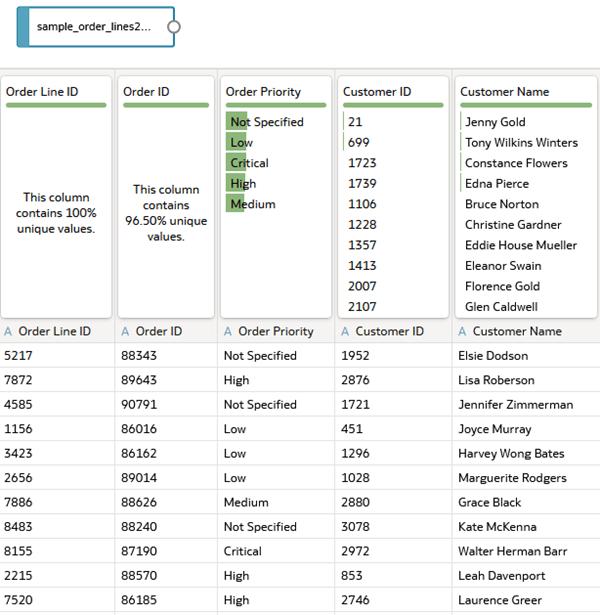This screenshot has width=600, height=615.
Task: Click Order ID cell 89643
Action: 166,380
